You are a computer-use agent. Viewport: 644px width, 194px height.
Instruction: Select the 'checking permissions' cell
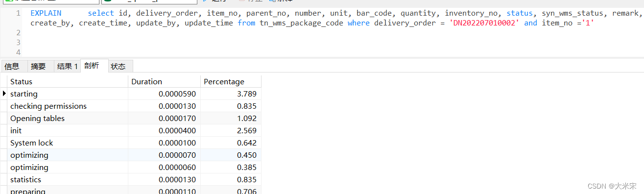tap(68, 106)
